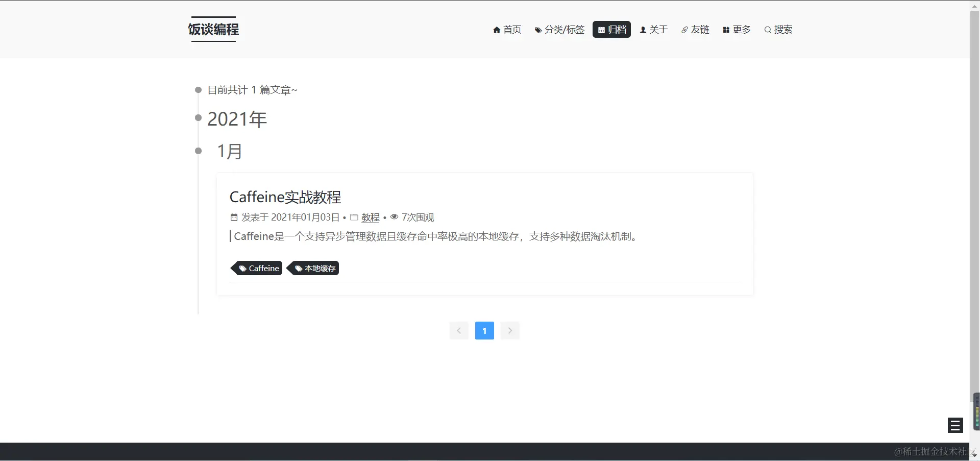Visit the 教程 category link
The height and width of the screenshot is (461, 980).
[x=371, y=217]
